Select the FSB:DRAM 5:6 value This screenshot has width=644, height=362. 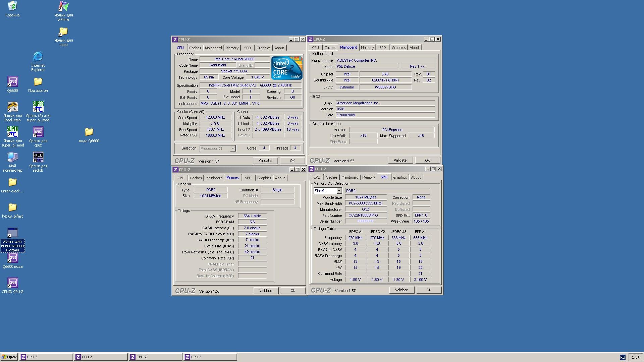252,222
